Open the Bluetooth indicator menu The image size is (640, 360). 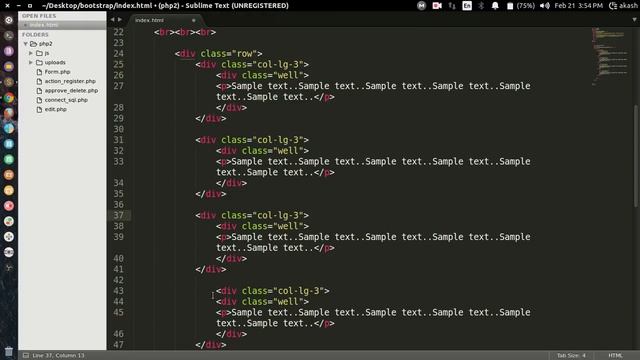click(481, 6)
